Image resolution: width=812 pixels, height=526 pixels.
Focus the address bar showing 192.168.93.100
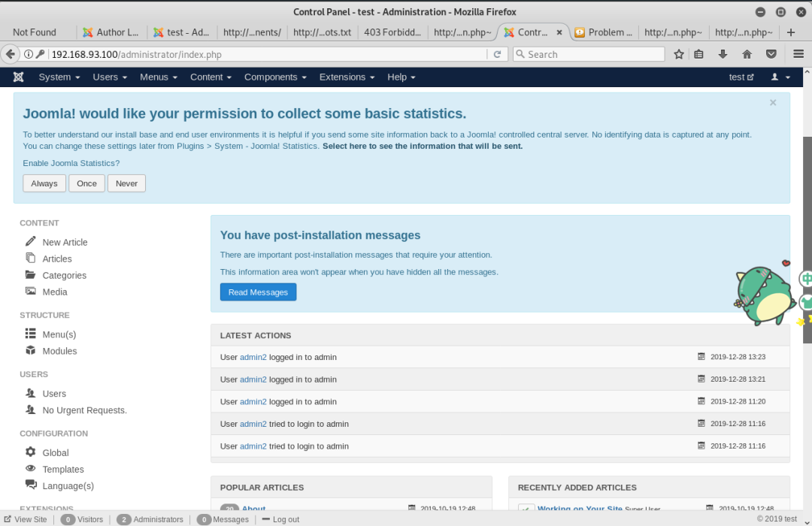click(268, 54)
